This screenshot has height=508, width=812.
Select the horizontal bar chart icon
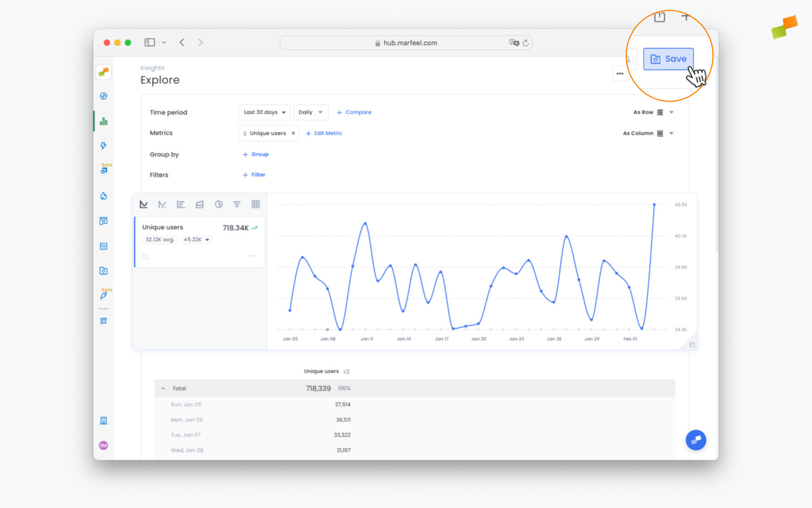coord(180,204)
